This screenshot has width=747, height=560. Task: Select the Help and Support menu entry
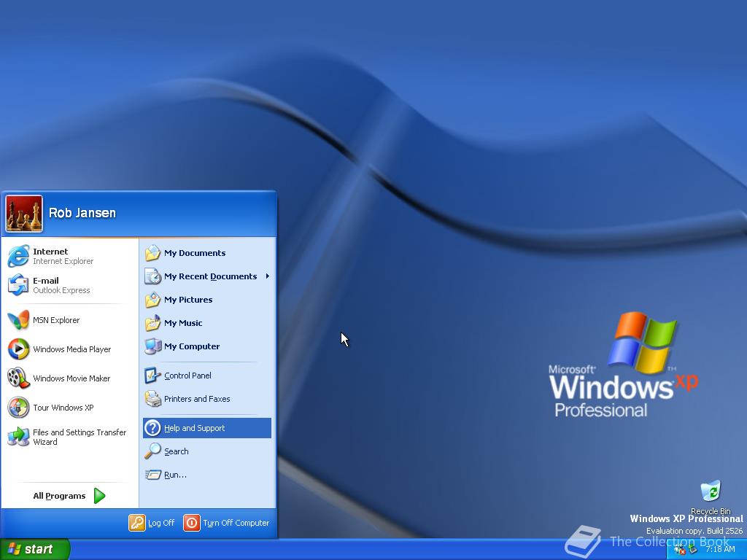(206, 427)
